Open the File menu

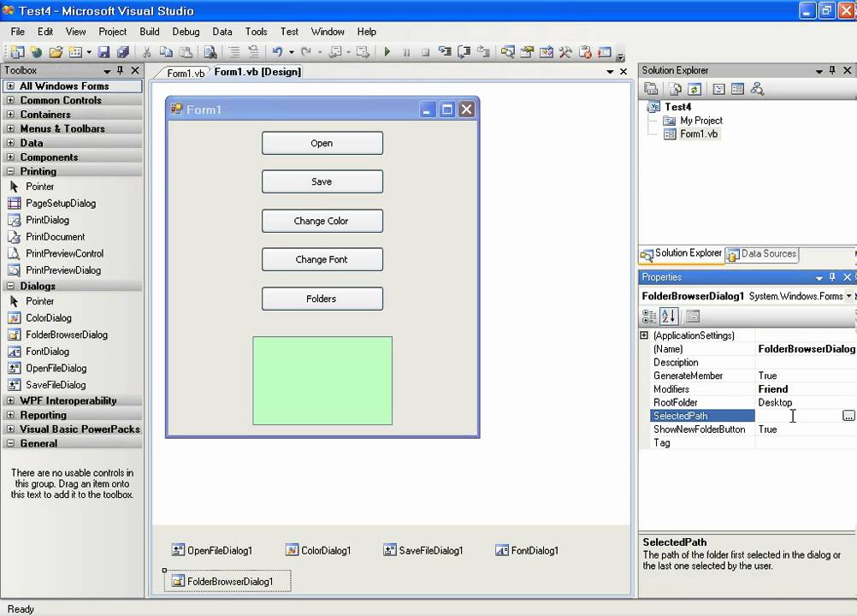pyautogui.click(x=17, y=32)
